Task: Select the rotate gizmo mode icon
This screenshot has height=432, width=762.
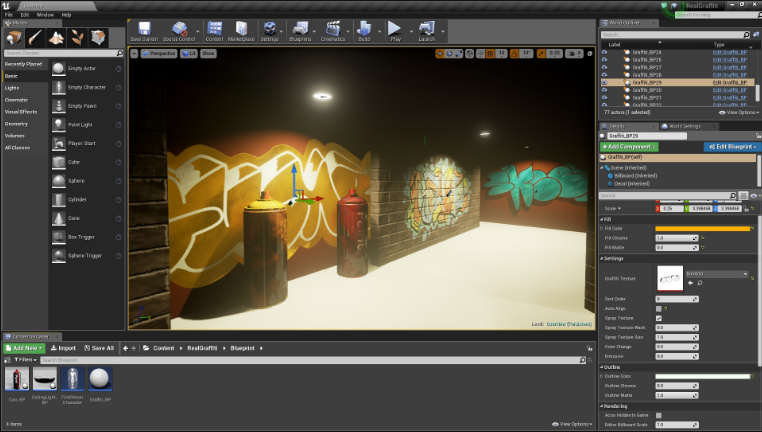Action: point(449,53)
